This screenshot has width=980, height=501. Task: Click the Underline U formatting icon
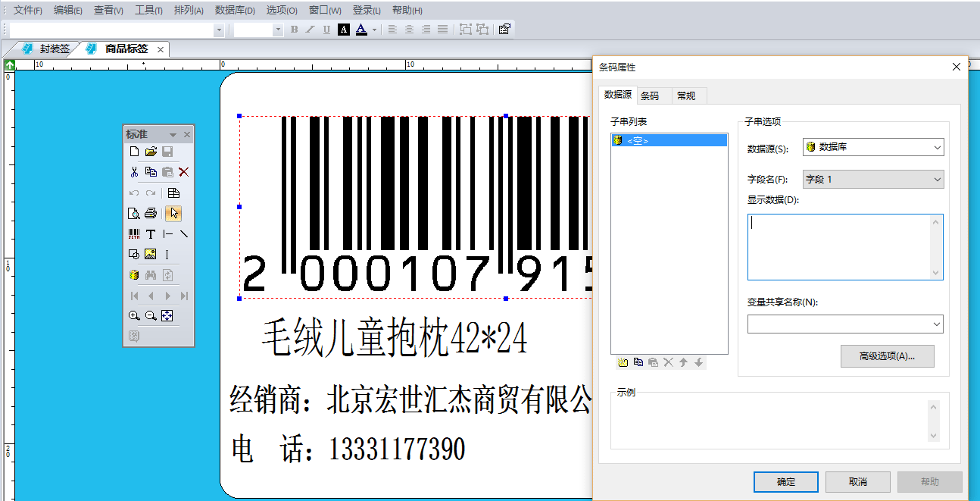click(326, 30)
